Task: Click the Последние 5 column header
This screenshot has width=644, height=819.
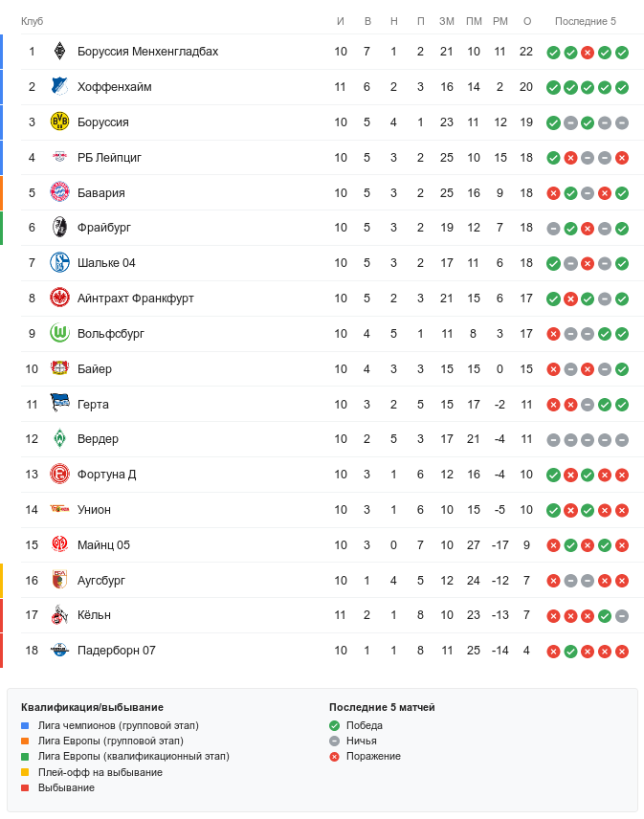Action: 586,21
